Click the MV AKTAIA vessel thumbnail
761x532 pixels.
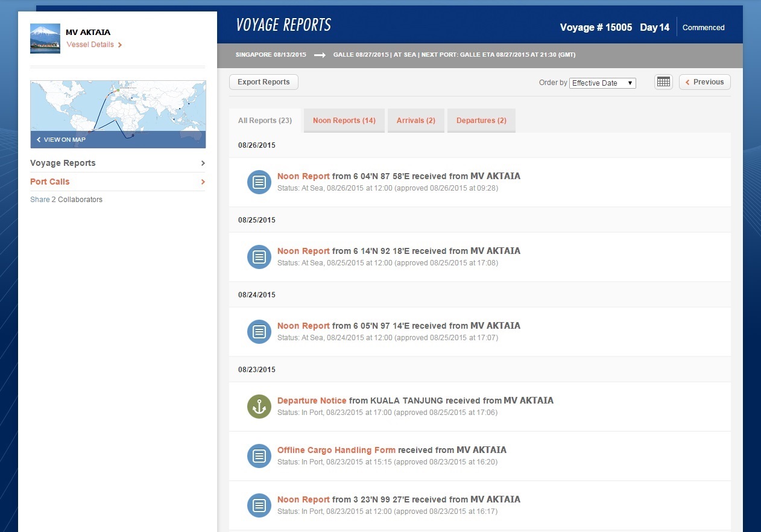click(x=45, y=38)
